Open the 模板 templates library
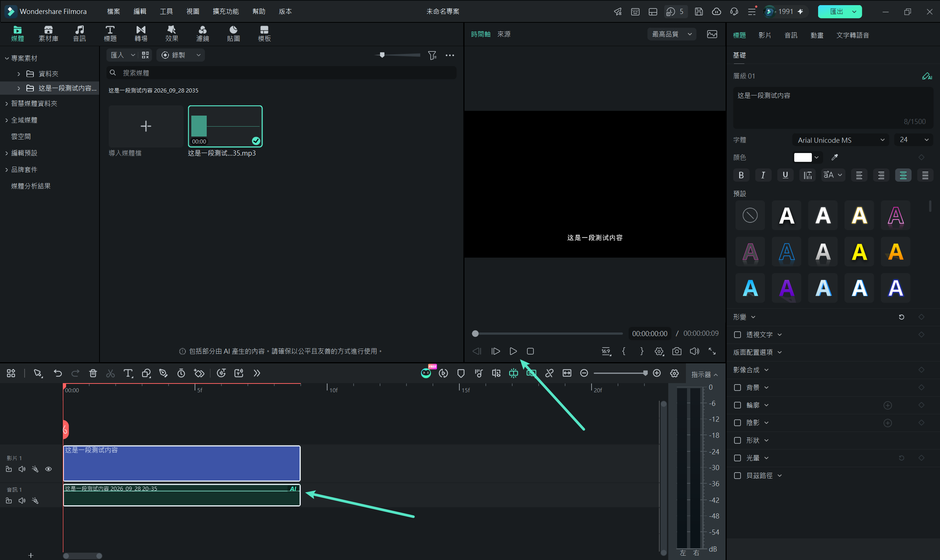This screenshot has width=940, height=560. tap(264, 34)
